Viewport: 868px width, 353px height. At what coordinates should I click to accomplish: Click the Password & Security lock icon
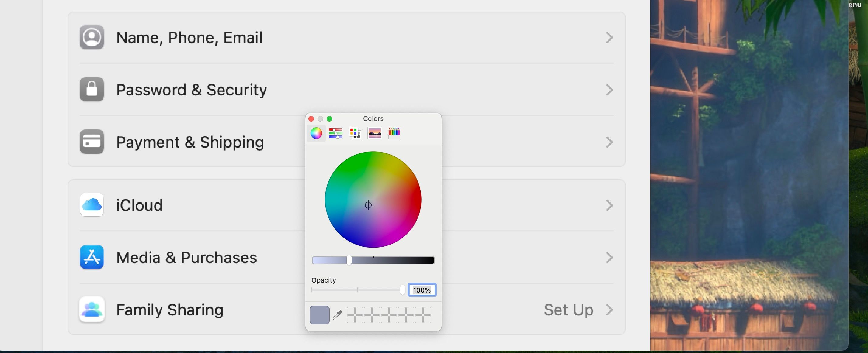92,90
